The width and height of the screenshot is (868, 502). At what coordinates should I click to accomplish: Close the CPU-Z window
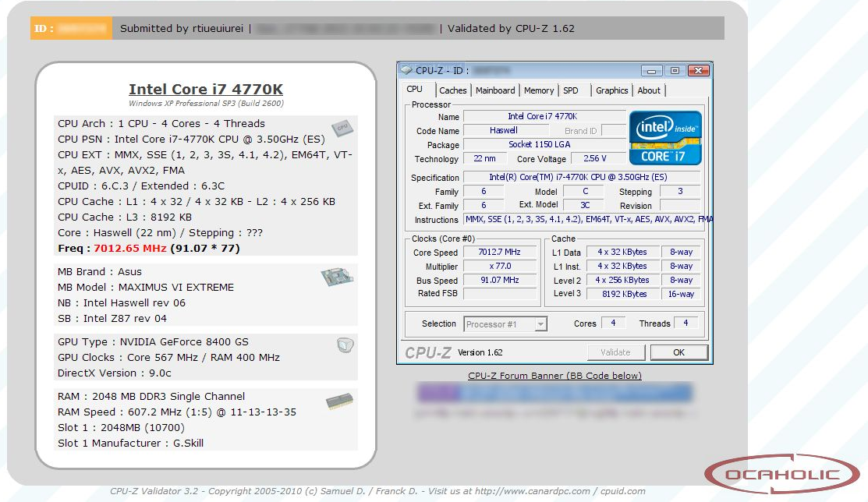[699, 71]
